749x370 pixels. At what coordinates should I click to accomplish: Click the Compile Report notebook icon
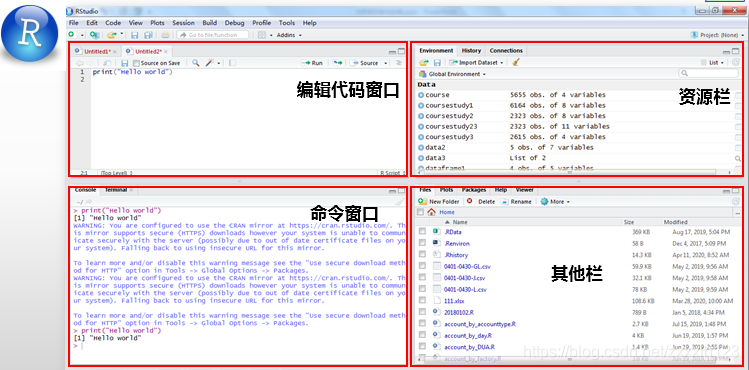[x=232, y=63]
